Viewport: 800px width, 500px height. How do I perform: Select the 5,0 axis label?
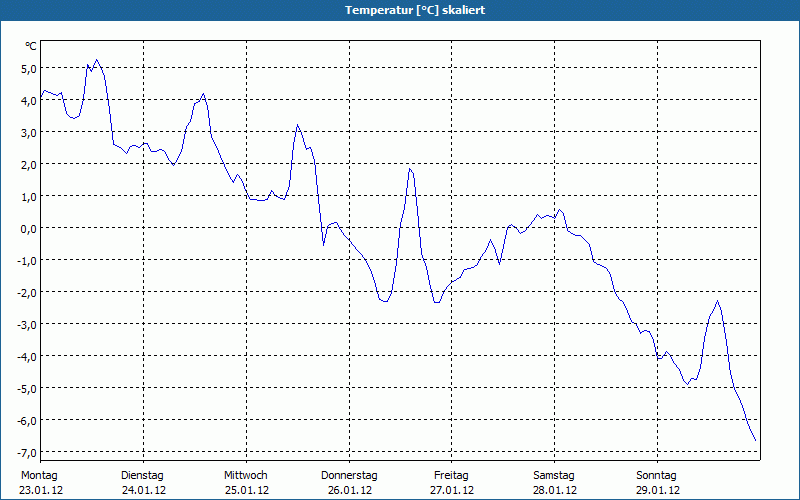coord(28,68)
